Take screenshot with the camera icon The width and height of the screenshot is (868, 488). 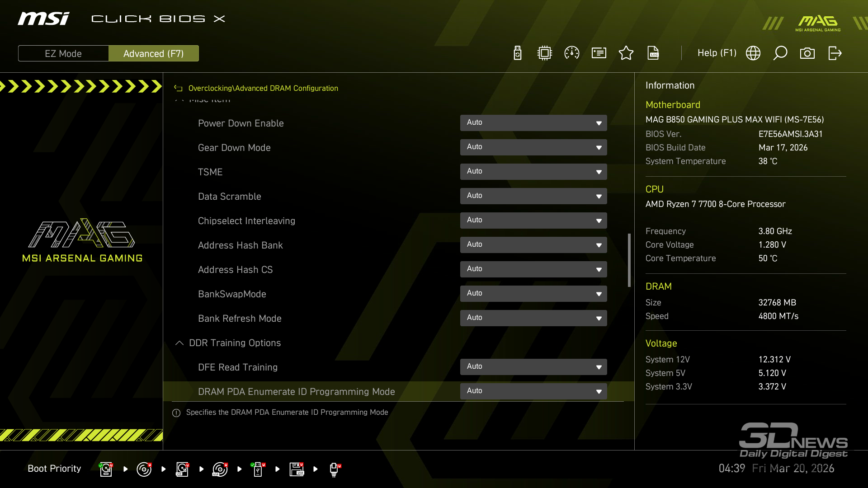pos(807,53)
